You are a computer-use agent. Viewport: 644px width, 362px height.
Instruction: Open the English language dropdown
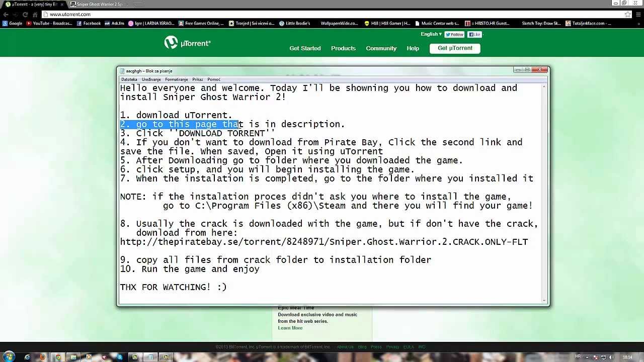[x=431, y=34]
